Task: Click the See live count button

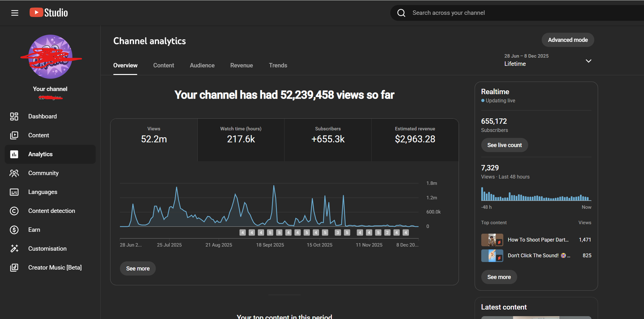Action: 504,145
